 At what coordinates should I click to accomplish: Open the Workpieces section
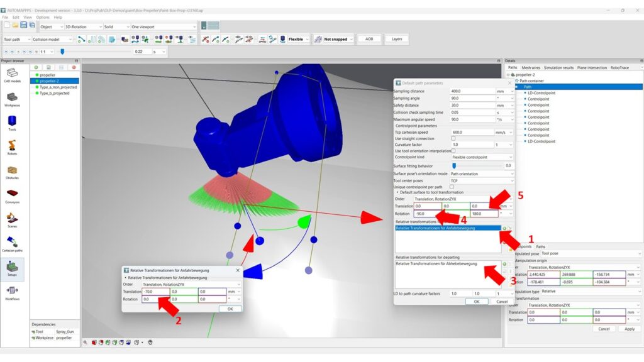point(13,99)
